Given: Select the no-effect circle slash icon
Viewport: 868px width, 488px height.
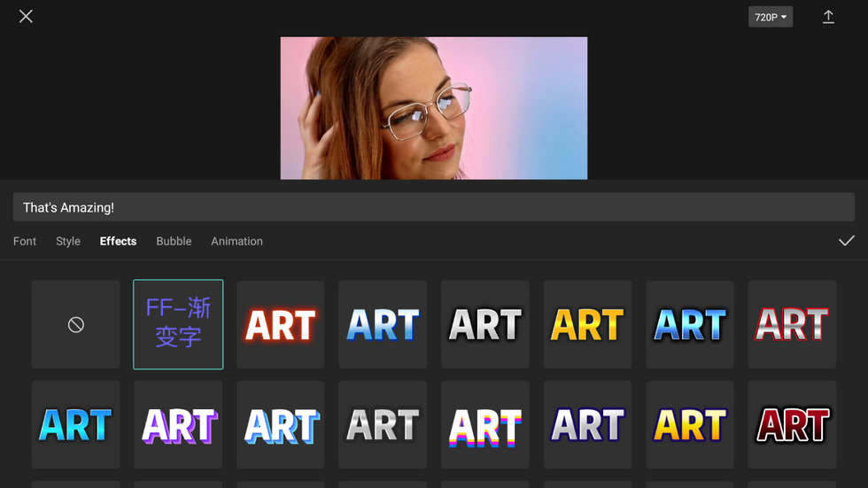Looking at the screenshot, I should 76,325.
